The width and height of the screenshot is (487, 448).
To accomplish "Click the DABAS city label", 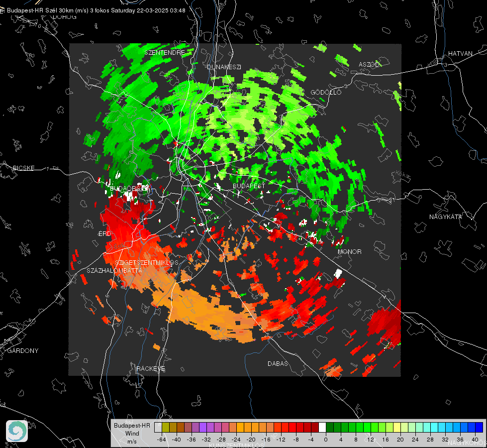I will tap(278, 363).
